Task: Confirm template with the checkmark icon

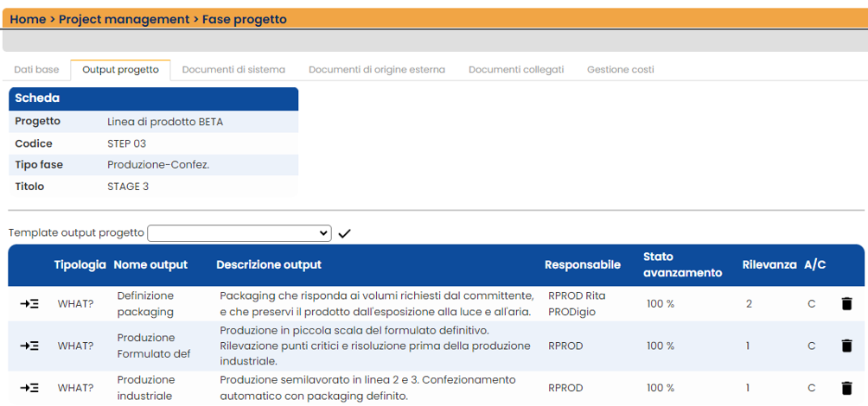Action: [x=344, y=233]
